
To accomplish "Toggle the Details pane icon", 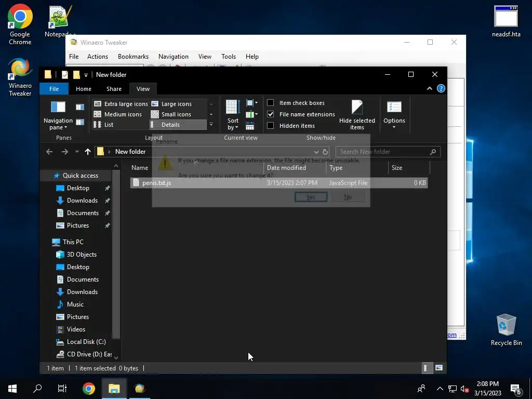I will click(80, 122).
